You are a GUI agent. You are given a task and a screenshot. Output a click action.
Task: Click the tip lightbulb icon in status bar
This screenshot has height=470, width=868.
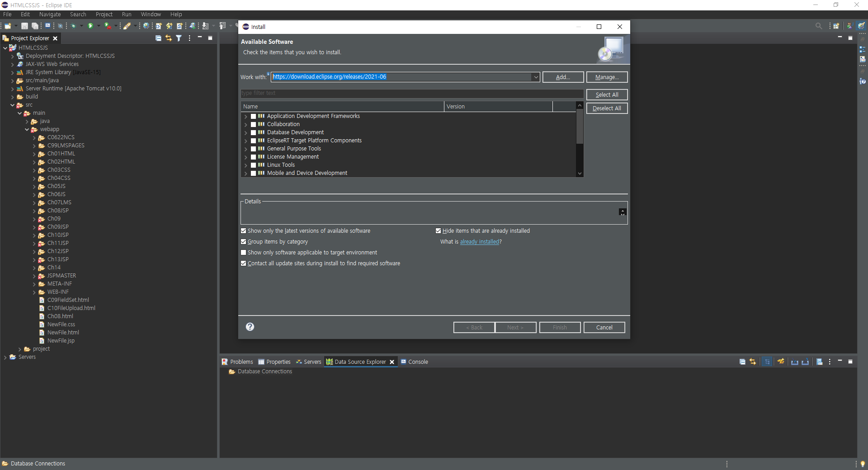[x=863, y=464]
